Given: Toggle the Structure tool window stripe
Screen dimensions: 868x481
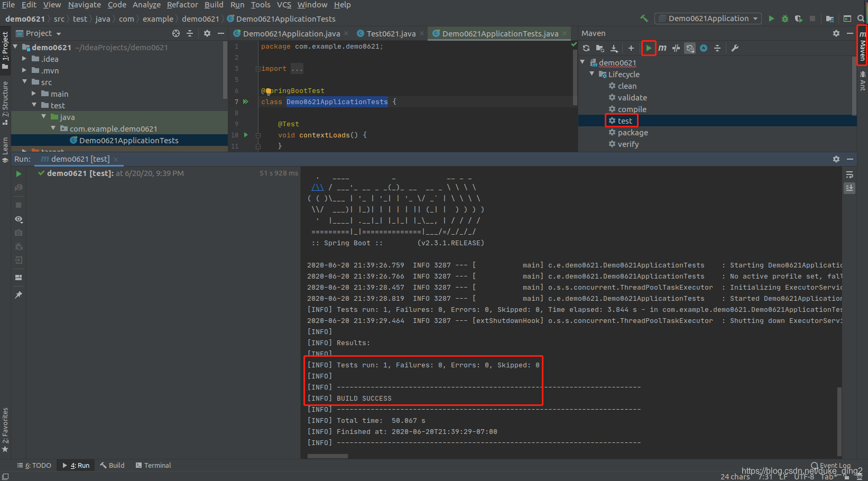Looking at the screenshot, I should (x=5, y=103).
